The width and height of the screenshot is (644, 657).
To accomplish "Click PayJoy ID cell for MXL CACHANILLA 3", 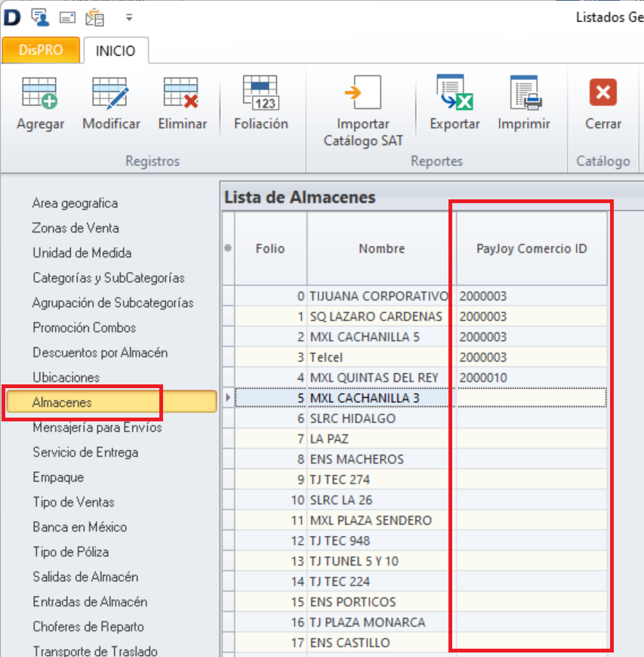I will (532, 398).
